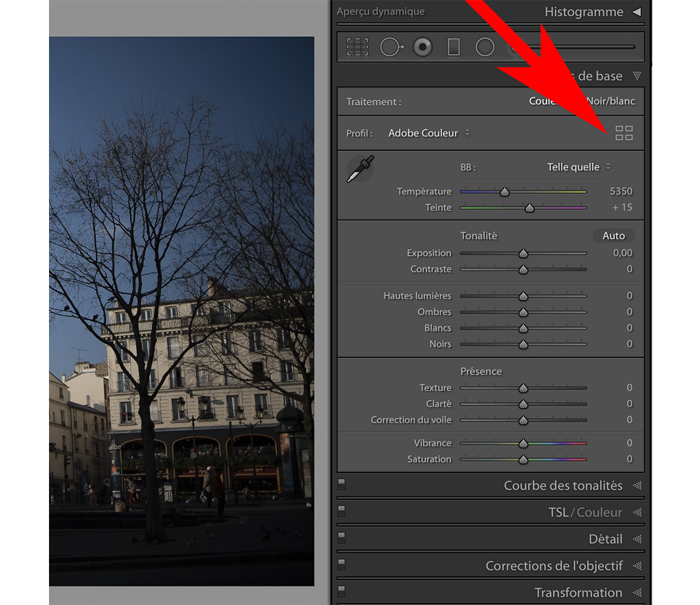Screen dimensions: 700x605
Task: Click the Exposition value field
Action: coord(622,253)
